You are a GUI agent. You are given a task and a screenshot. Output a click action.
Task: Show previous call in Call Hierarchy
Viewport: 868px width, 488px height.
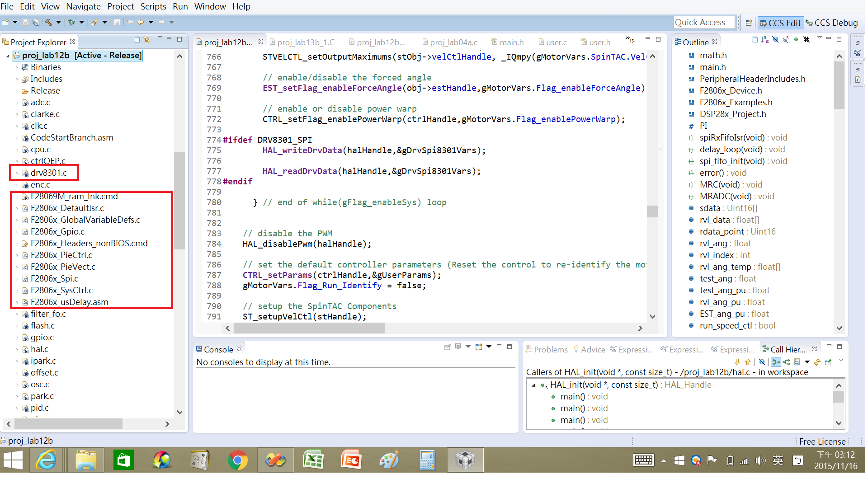pyautogui.click(x=748, y=362)
